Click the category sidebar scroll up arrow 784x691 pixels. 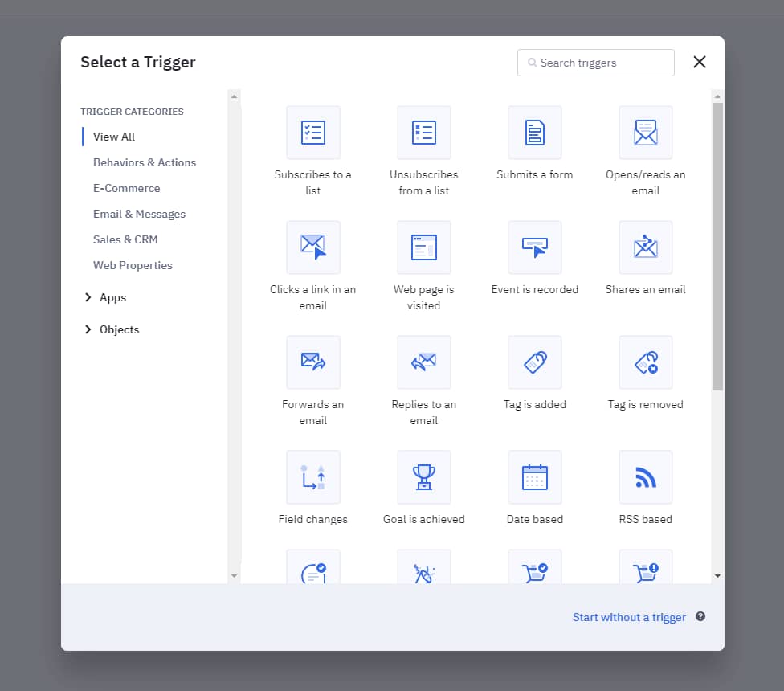point(234,96)
